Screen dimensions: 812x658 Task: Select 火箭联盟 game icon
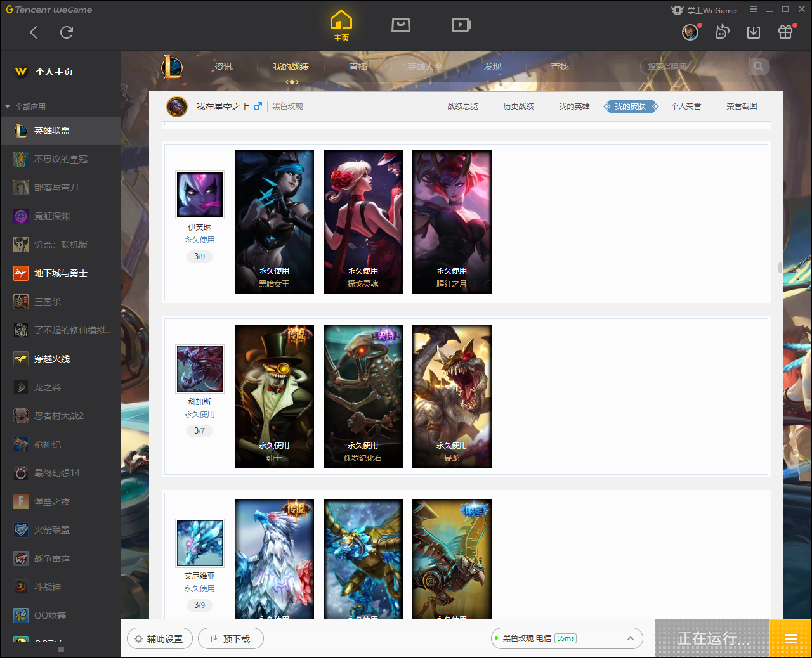click(21, 530)
